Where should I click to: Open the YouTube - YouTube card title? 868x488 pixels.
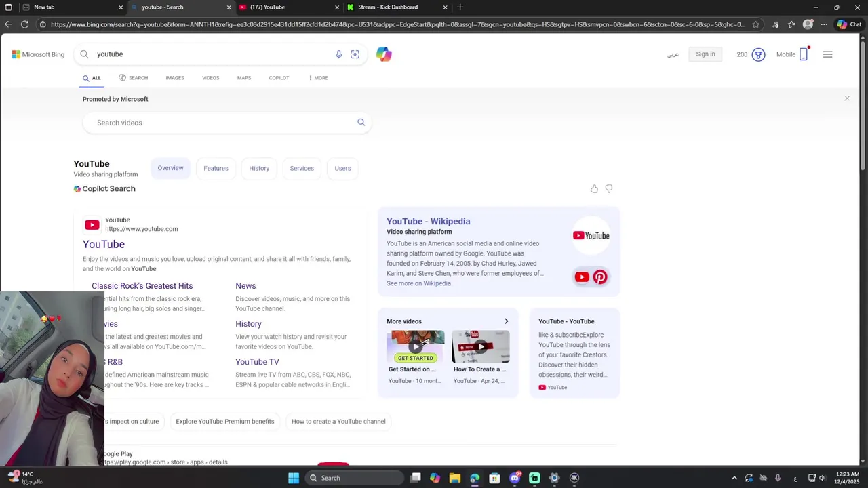pyautogui.click(x=566, y=321)
